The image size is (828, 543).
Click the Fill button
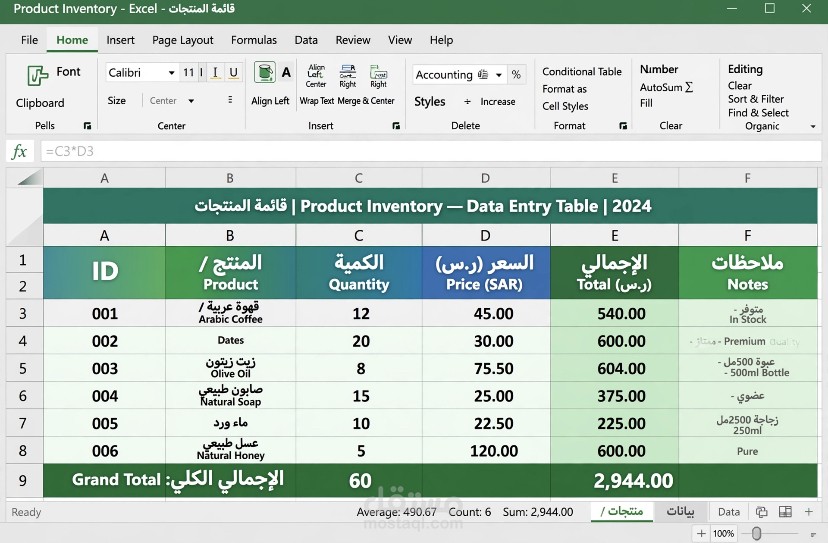click(x=646, y=103)
